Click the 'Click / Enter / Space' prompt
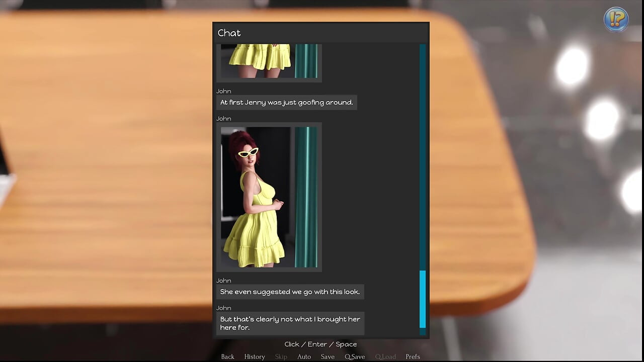 [x=320, y=344]
